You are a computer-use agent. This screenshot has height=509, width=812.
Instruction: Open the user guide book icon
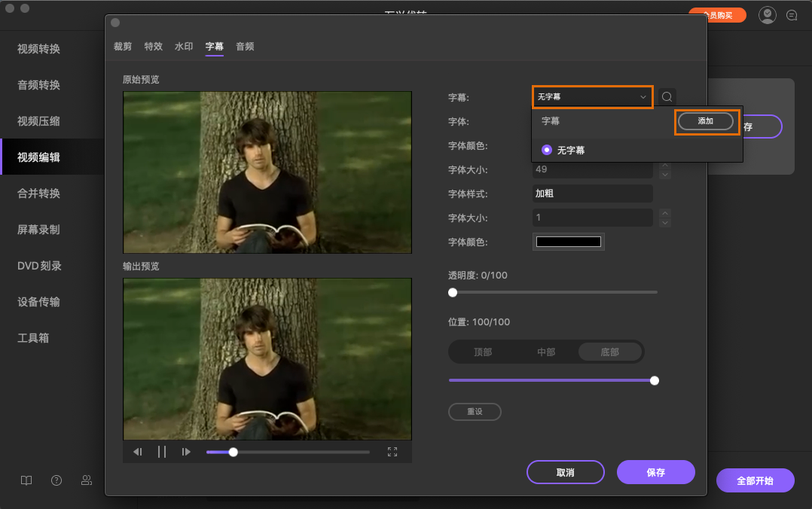pos(26,480)
